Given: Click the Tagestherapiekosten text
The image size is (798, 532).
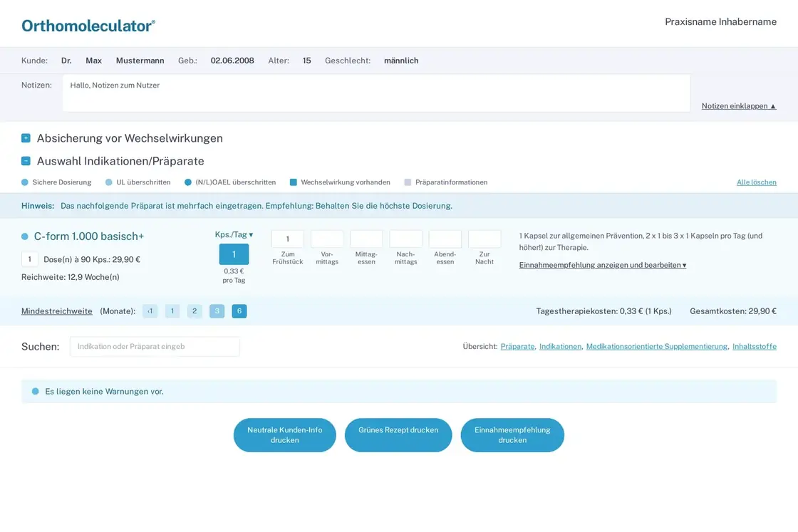Looking at the screenshot, I should [603, 311].
